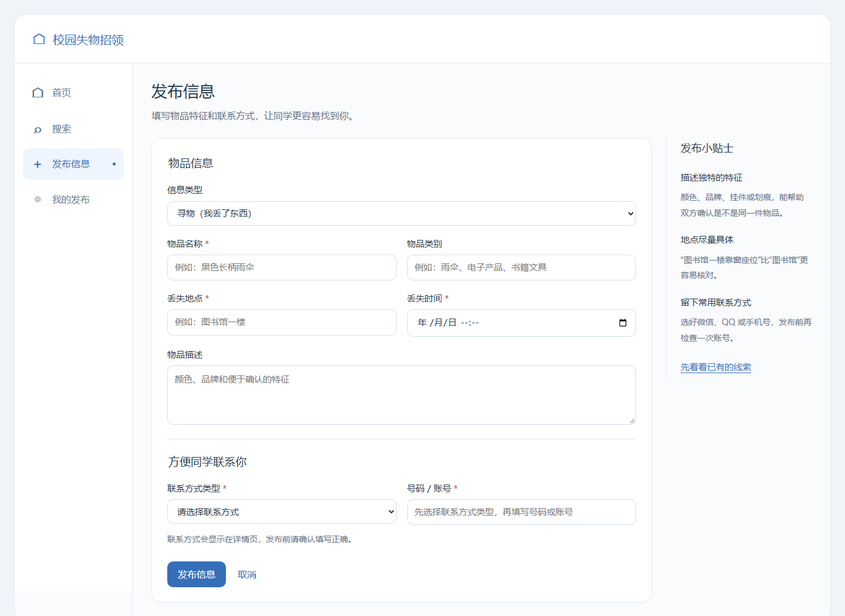Go to 搜索 in the sidebar
The image size is (845, 616).
pos(73,129)
